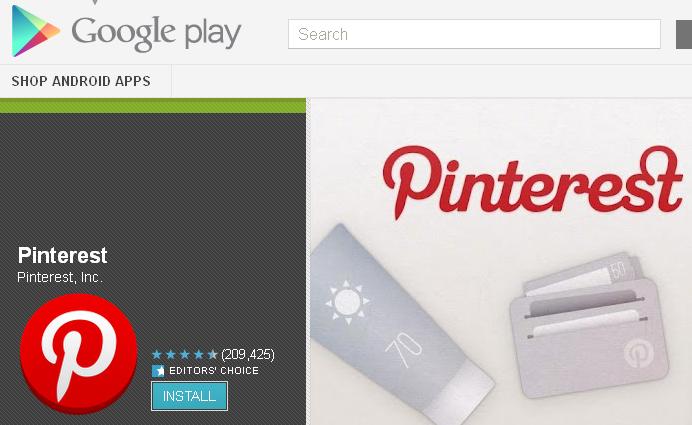Click the Google play wordmark text
The width and height of the screenshot is (692, 425).
tap(156, 33)
